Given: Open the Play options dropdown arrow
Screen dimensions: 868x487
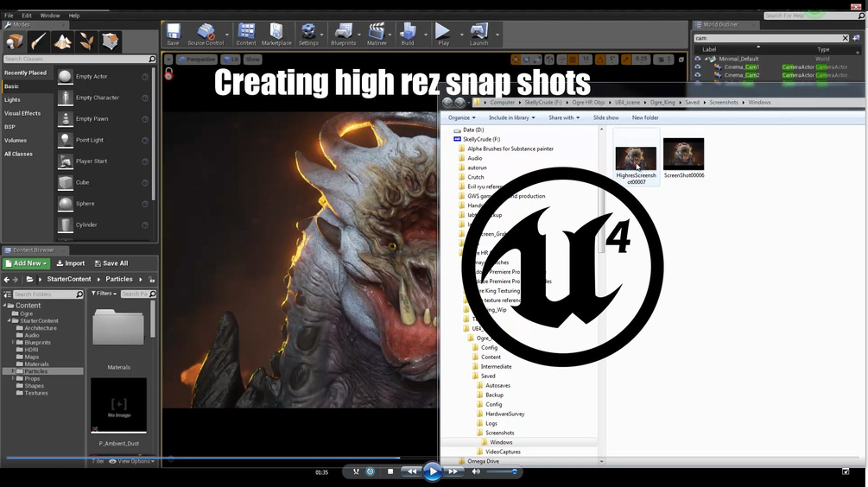Looking at the screenshot, I should [x=462, y=35].
